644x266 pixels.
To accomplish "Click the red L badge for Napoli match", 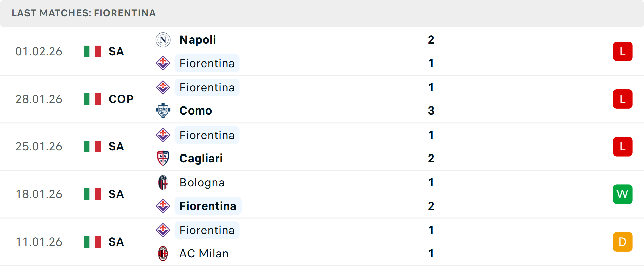I will coord(623,51).
